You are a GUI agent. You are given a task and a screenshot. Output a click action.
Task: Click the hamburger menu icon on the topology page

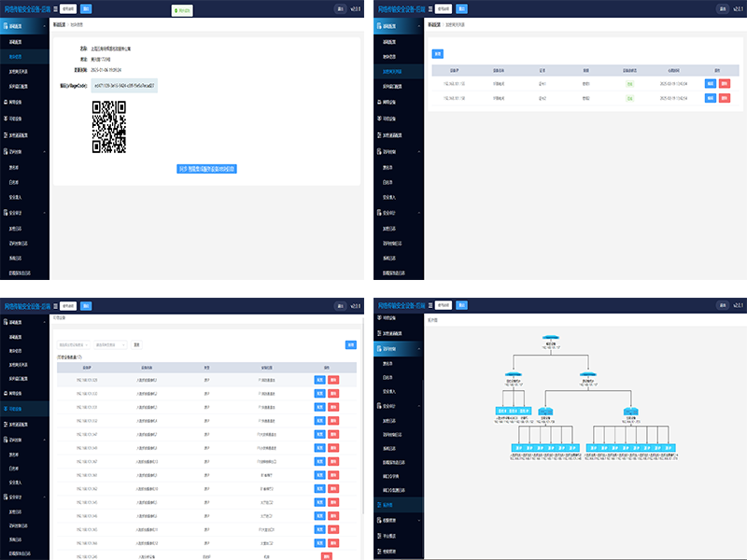(428, 305)
